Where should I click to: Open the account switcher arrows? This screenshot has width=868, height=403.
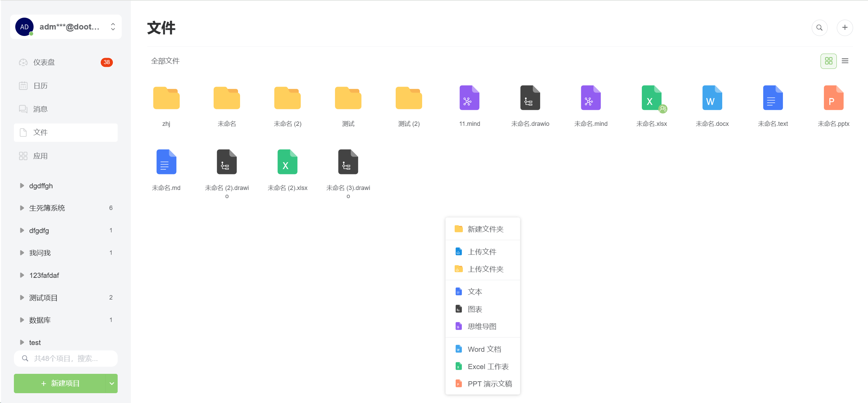click(x=113, y=27)
